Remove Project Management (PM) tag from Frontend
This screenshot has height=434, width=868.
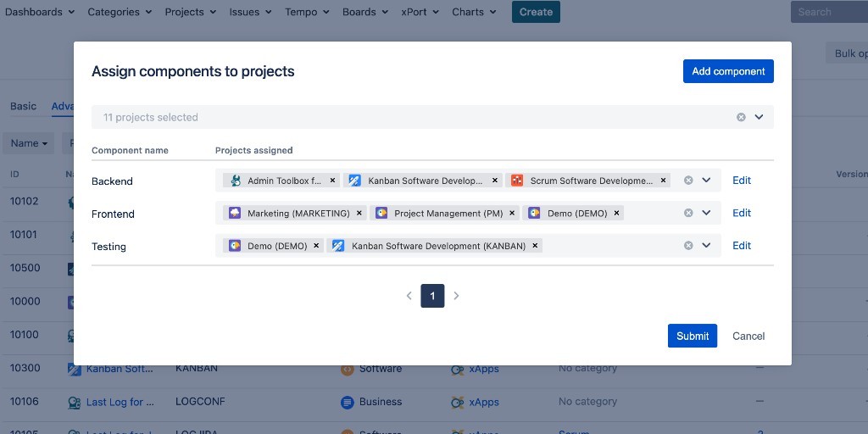tap(512, 213)
